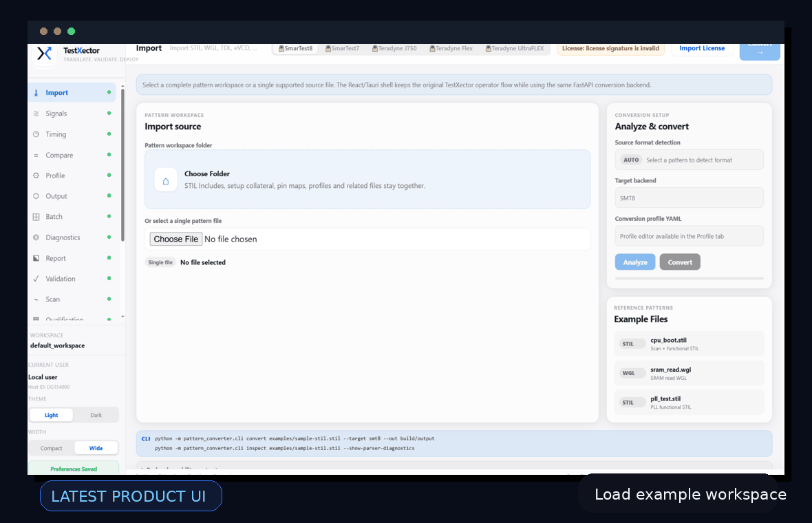Click the CLI label in command box

(x=146, y=438)
